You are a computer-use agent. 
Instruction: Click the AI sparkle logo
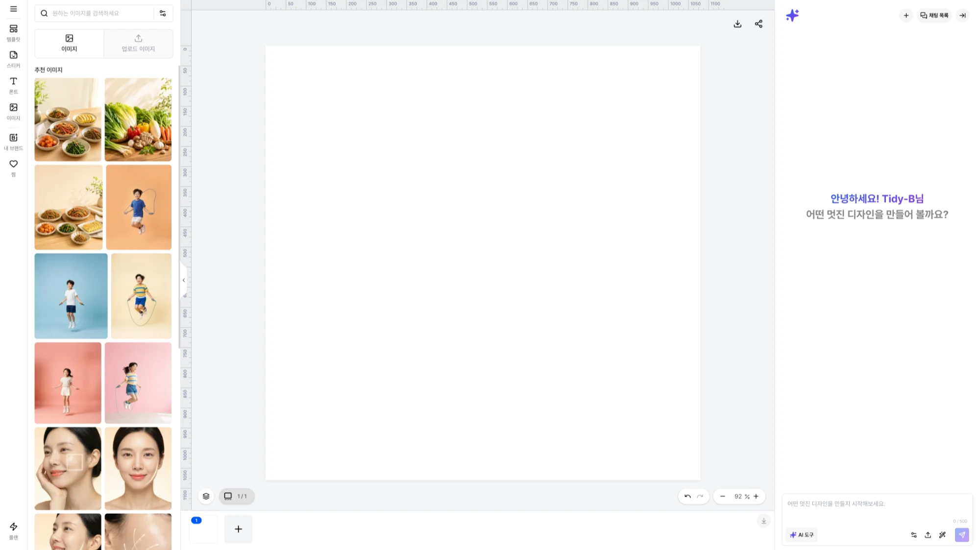792,15
